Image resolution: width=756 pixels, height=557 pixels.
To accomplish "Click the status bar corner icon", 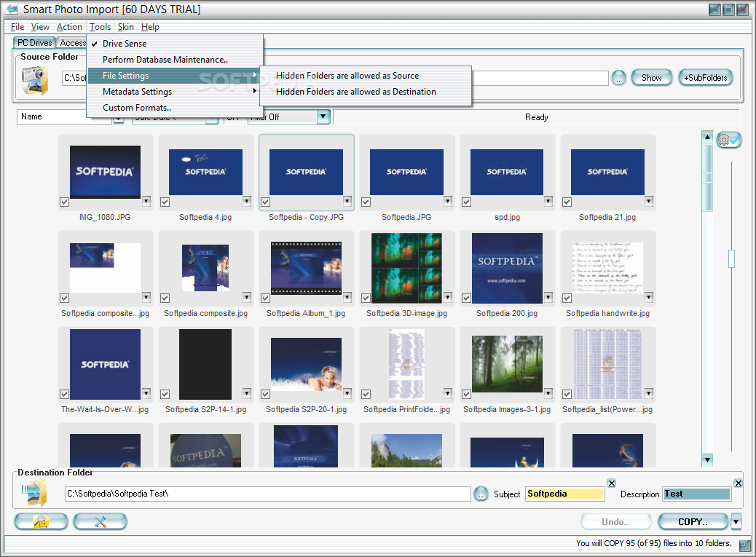I will coord(744,545).
